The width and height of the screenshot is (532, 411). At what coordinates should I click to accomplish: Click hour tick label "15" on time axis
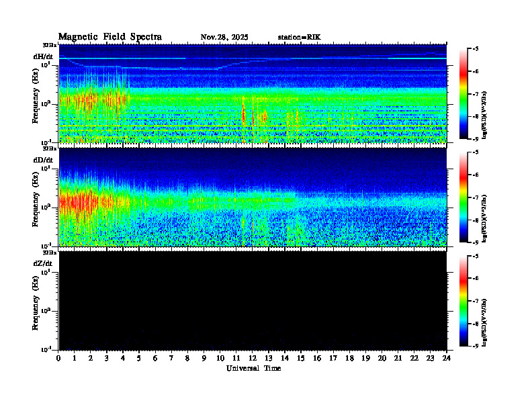301,358
